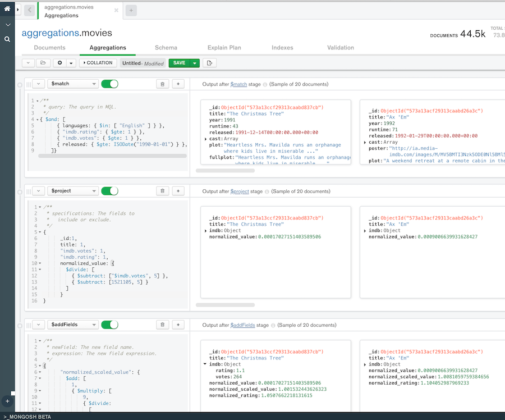The height and width of the screenshot is (420, 505).
Task: Add stage after $addFields plus button
Action: coord(178,325)
